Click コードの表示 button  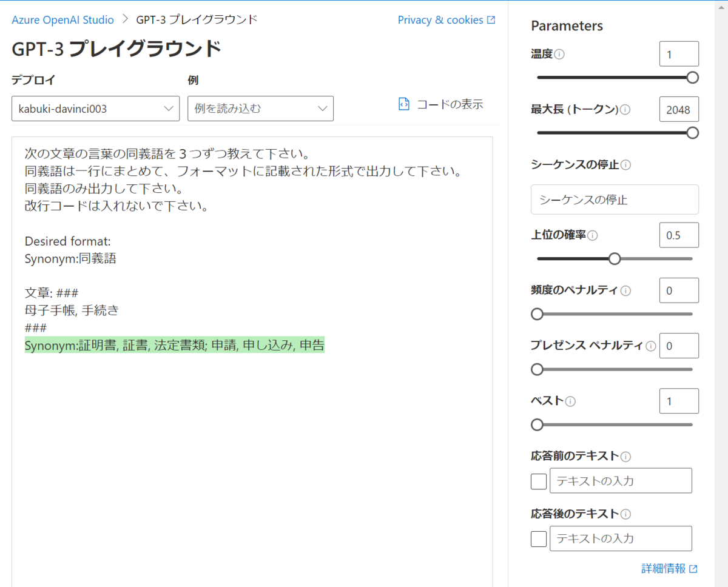[440, 104]
